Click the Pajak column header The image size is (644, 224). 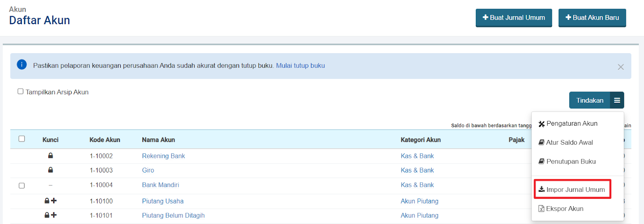pyautogui.click(x=516, y=140)
